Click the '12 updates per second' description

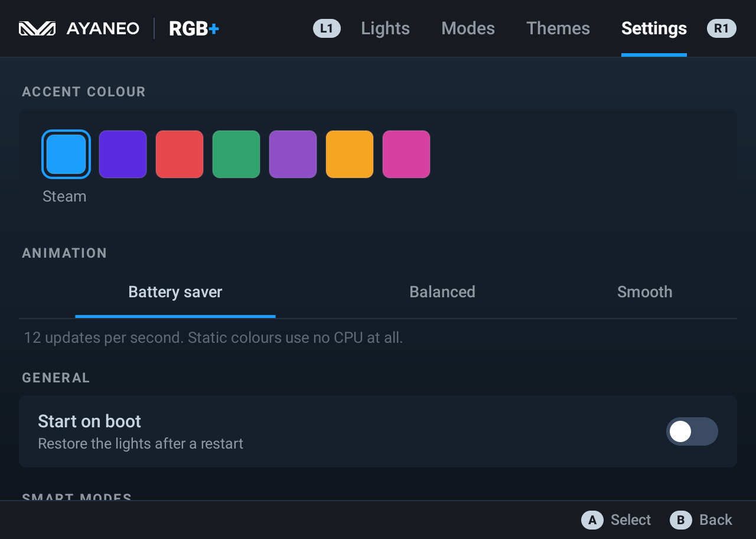213,338
